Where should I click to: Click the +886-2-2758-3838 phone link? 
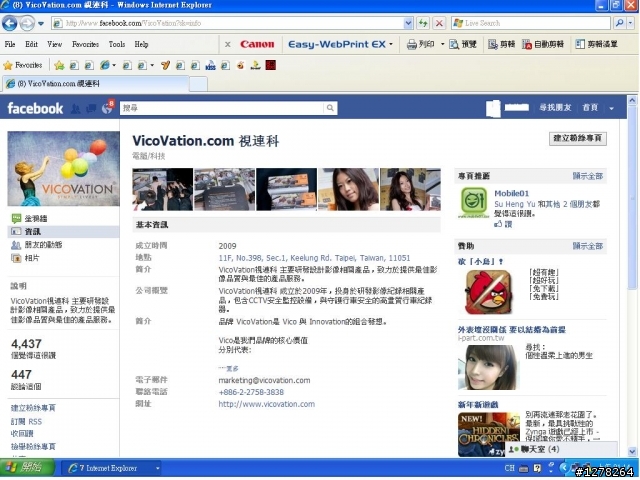(251, 392)
